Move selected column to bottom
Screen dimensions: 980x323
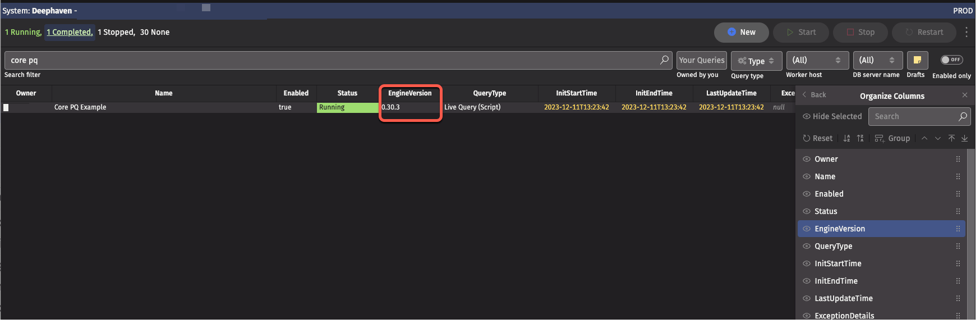click(965, 138)
